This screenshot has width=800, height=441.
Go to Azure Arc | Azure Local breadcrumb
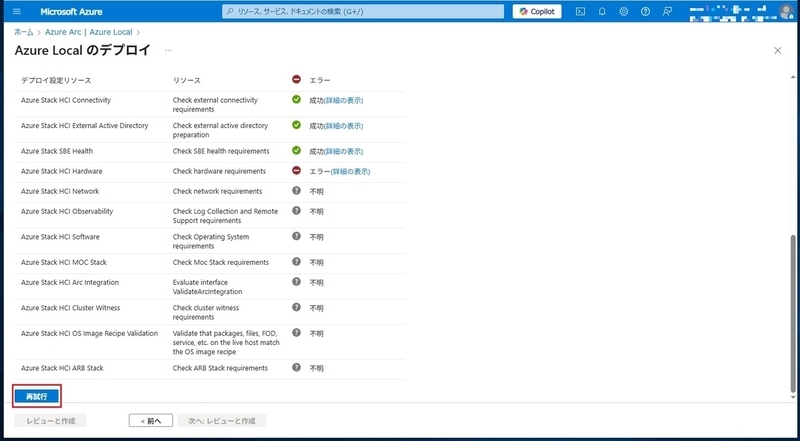pyautogui.click(x=88, y=32)
